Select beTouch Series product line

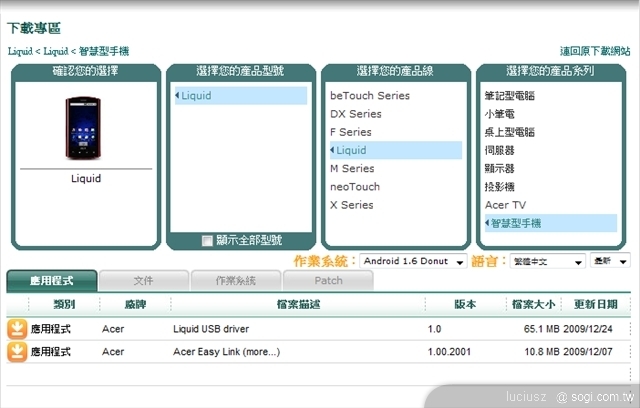[x=370, y=96]
